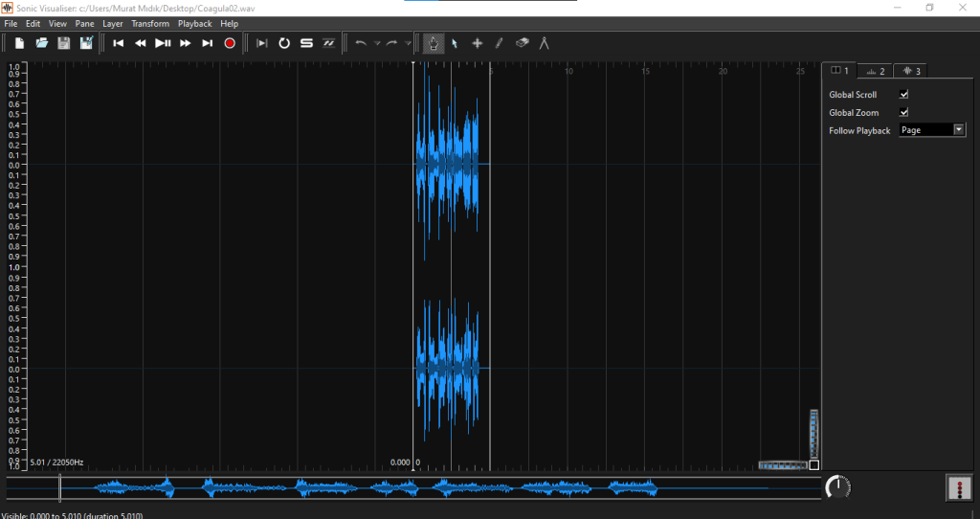The width and height of the screenshot is (980, 519).
Task: Click the Record button in the toolbar
Action: [230, 43]
